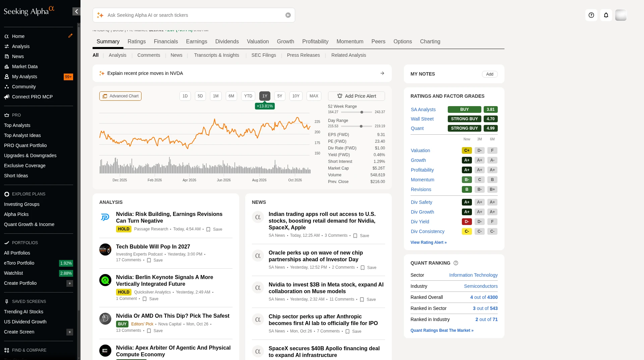Open the Advanced Chart button

coord(120,96)
